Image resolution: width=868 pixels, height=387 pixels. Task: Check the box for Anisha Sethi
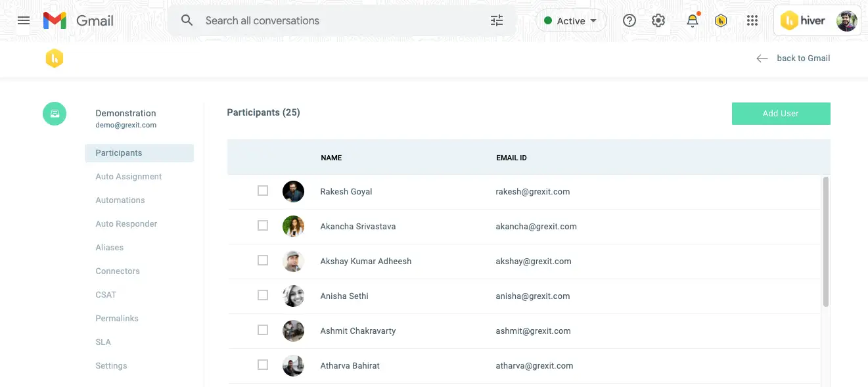263,295
